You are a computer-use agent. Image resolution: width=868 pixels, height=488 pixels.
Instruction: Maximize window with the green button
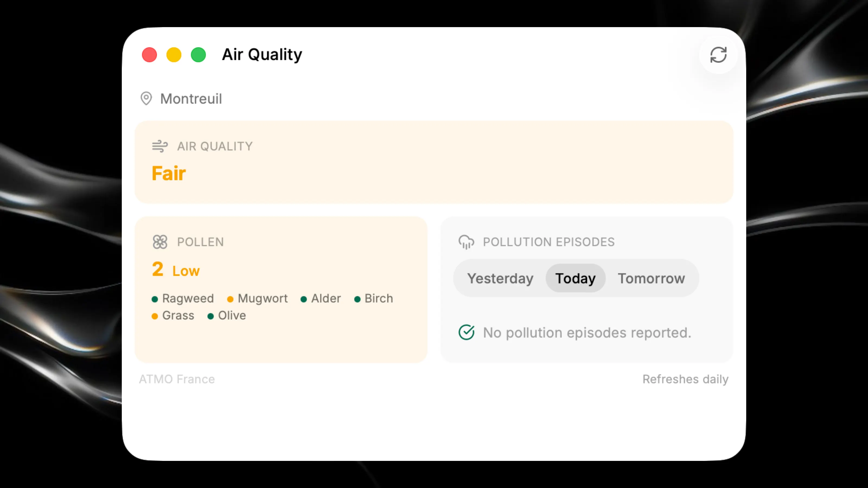[x=199, y=55]
